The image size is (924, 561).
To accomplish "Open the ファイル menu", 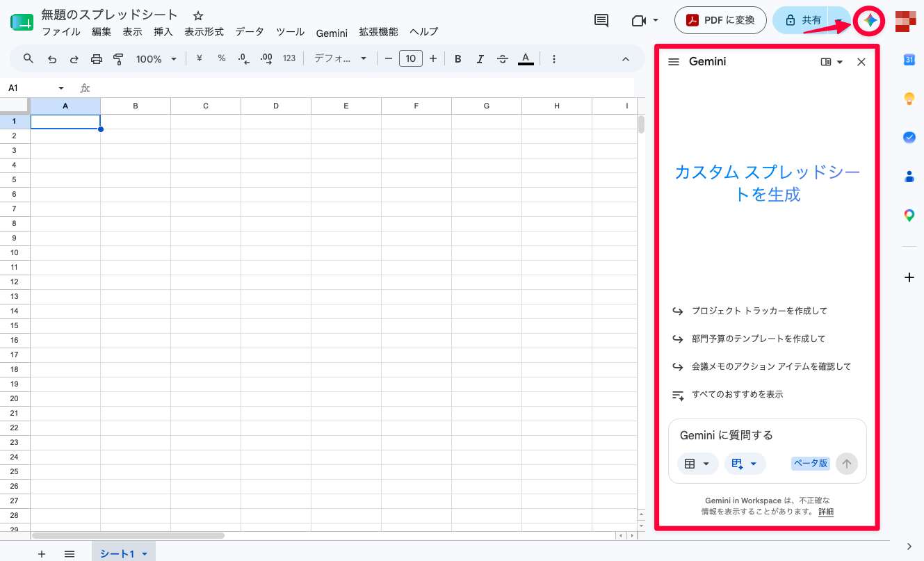I will 61,32.
